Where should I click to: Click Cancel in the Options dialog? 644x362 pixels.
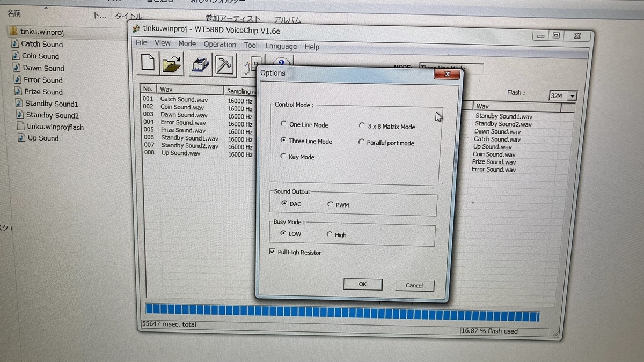[414, 286]
